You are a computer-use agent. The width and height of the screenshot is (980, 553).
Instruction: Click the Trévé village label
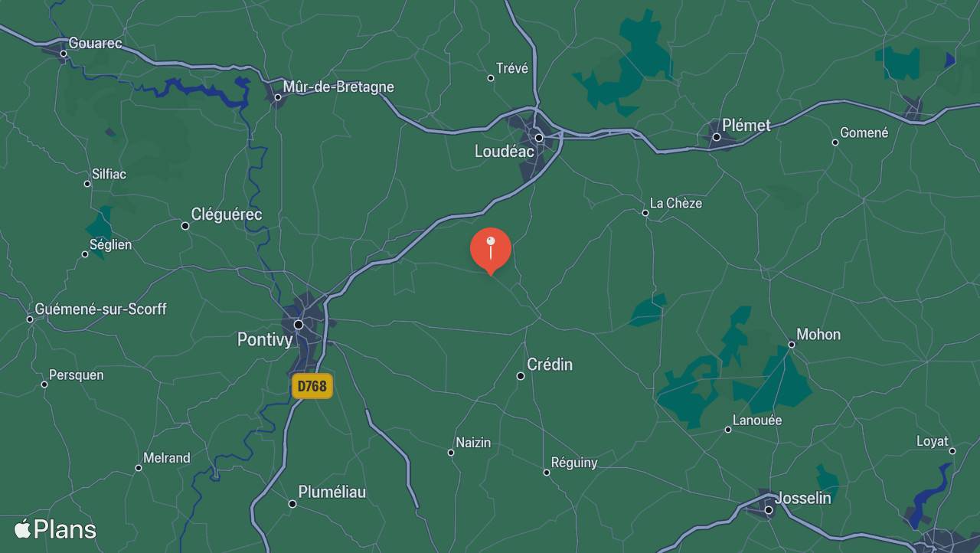(512, 69)
